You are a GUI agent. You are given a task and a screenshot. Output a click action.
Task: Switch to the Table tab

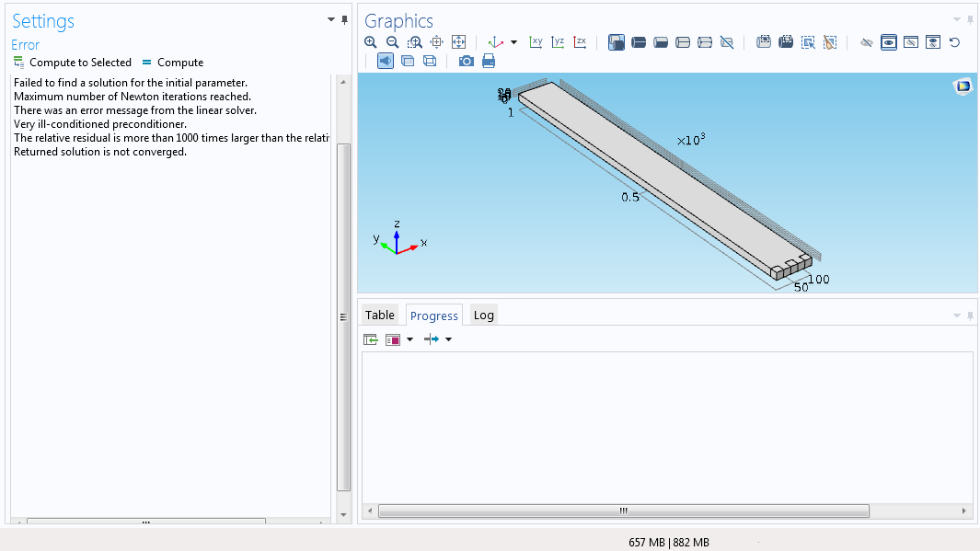[x=380, y=315]
